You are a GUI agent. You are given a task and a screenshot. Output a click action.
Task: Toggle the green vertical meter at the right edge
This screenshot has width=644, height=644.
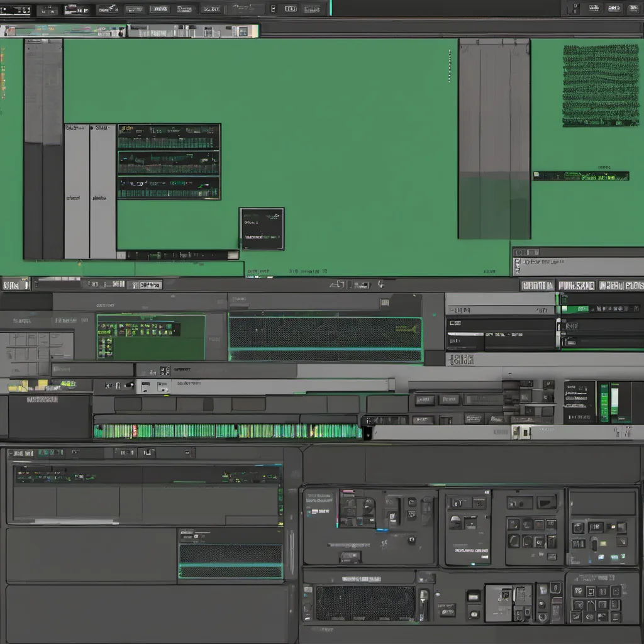[604, 402]
